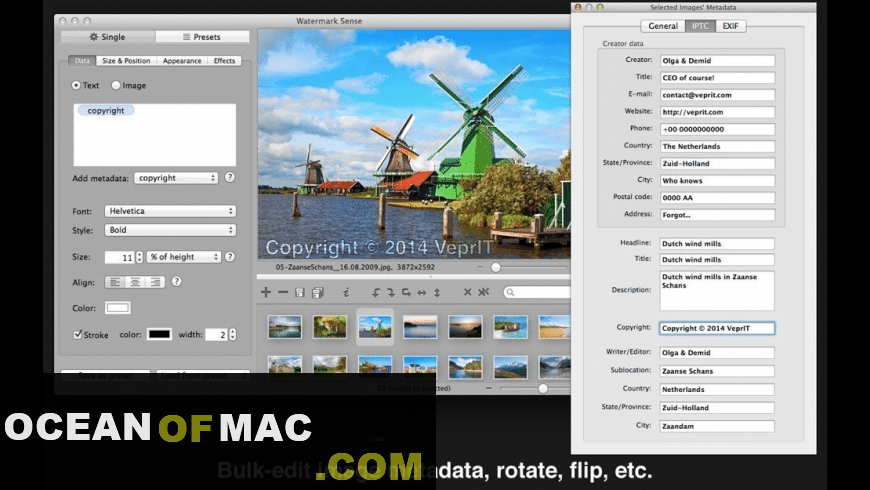Click the Copyright field in Metadata window
The width and height of the screenshot is (870, 490).
[717, 328]
